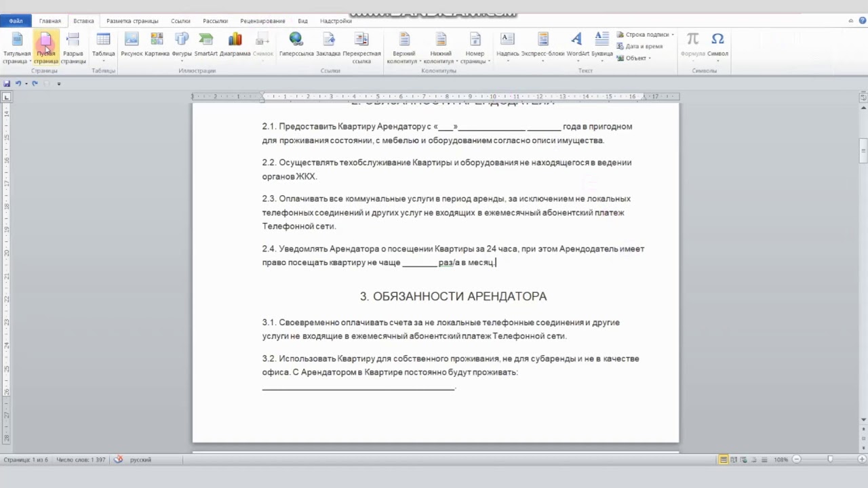Open the View (Вид) tab
This screenshot has height=488, width=868.
click(303, 21)
